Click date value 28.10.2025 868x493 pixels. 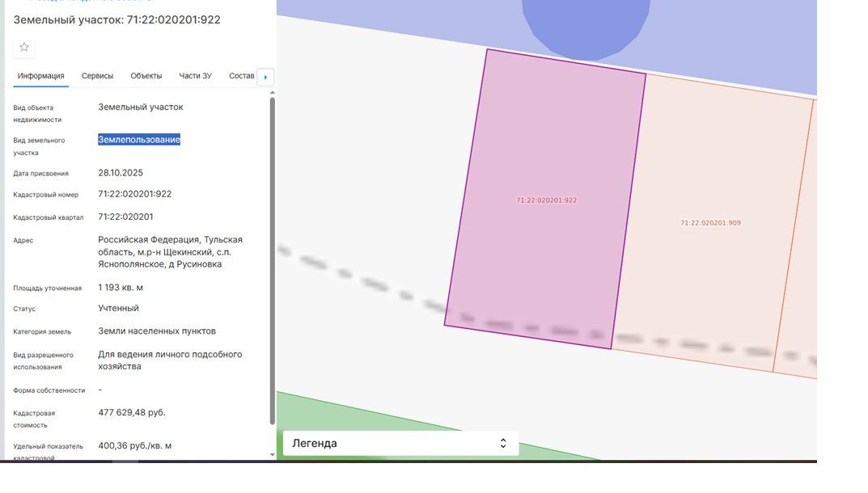tap(121, 173)
